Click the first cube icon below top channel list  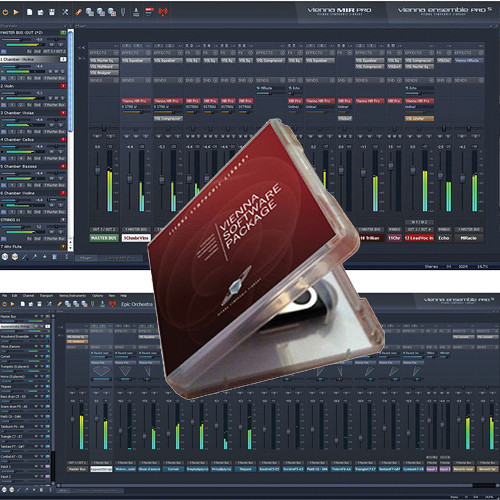pyautogui.click(x=5, y=256)
